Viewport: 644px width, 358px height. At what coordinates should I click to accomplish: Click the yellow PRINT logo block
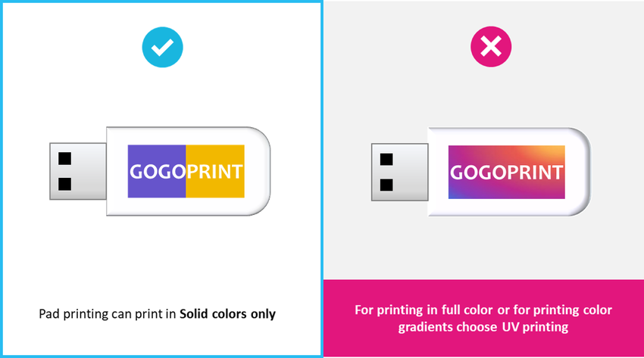pyautogui.click(x=215, y=171)
